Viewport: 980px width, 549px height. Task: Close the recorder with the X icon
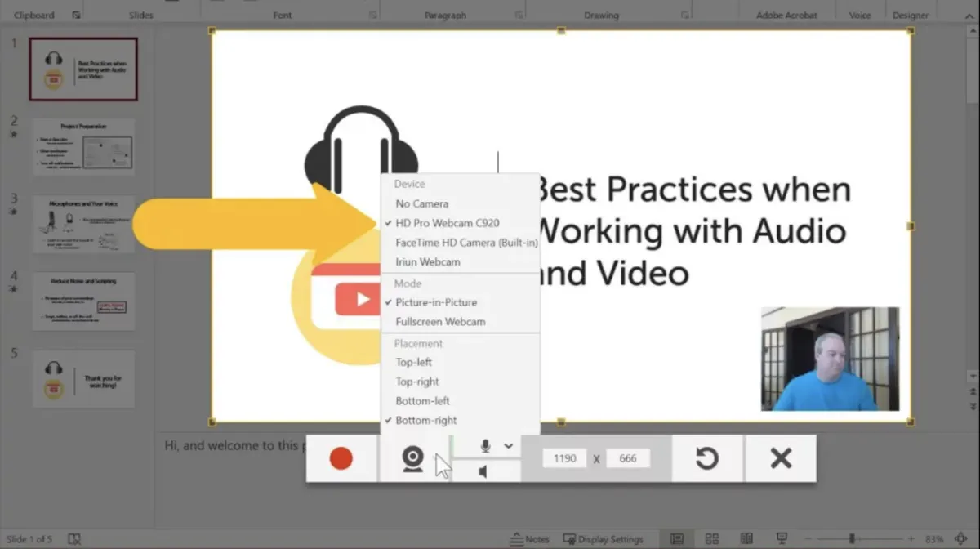coord(781,458)
